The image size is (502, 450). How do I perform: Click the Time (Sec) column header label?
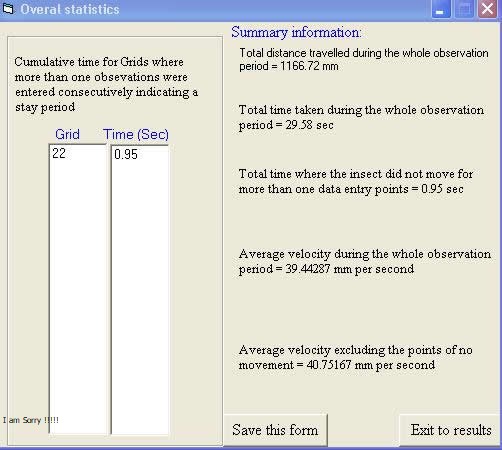(136, 134)
